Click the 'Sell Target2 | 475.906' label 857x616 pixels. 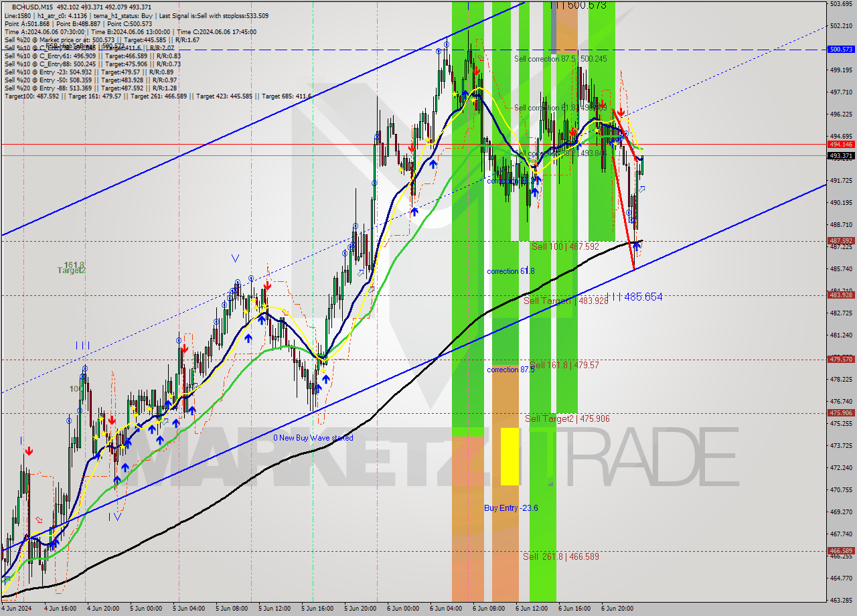[567, 418]
